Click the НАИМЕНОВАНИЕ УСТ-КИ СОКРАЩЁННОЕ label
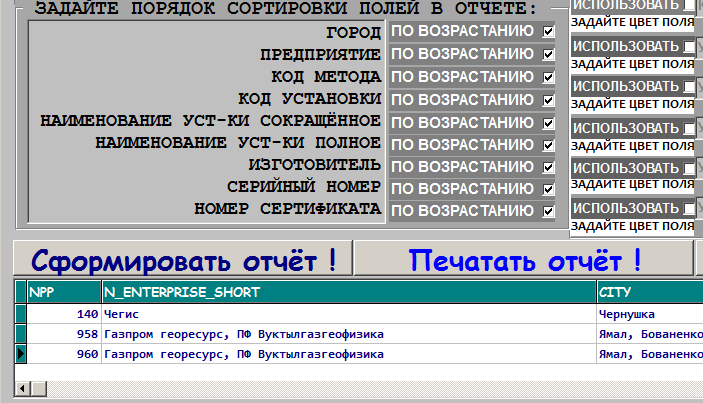 (211, 120)
